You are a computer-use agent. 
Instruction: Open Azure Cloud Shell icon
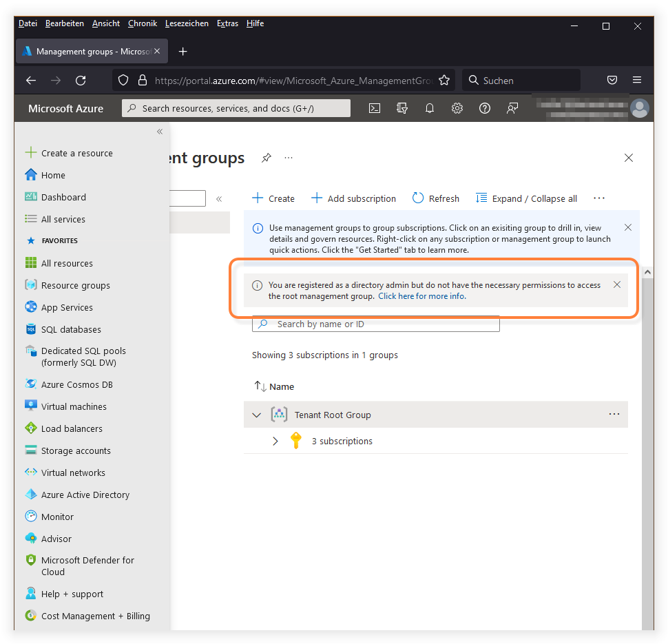pos(375,108)
